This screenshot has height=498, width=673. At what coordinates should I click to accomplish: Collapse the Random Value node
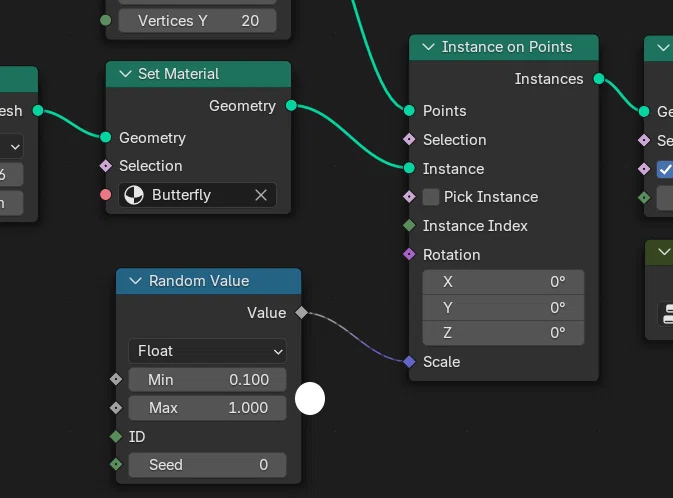point(136,281)
